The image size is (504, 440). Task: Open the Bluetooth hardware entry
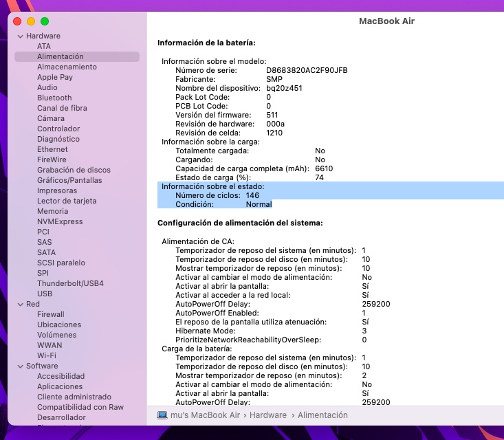pos(54,98)
